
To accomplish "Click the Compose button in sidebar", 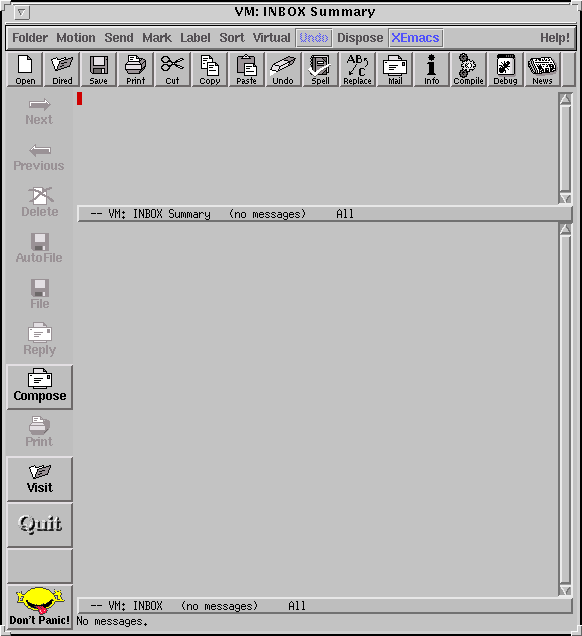I will tap(40, 387).
